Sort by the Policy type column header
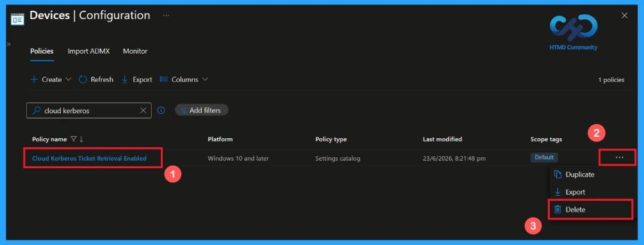644x245 pixels. 331,139
